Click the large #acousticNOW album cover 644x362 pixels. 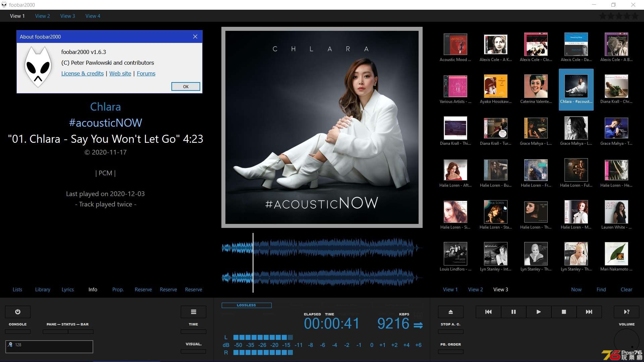tap(322, 127)
